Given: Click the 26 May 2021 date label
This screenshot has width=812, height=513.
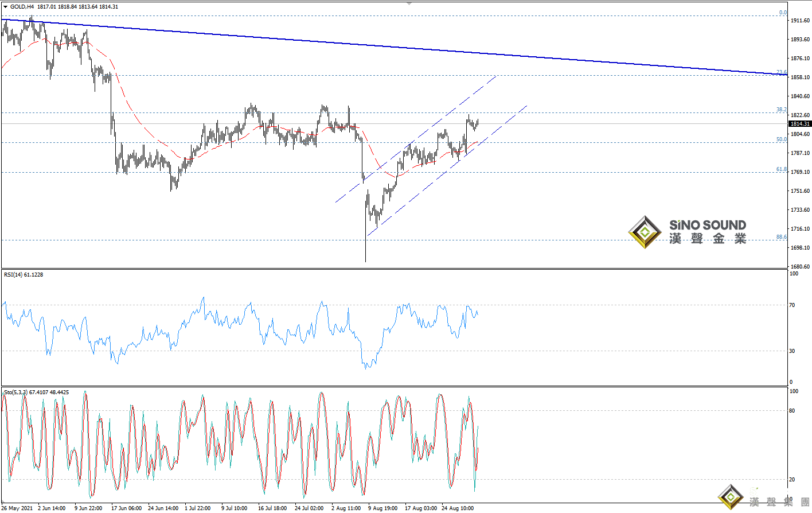Looking at the screenshot, I should point(17,508).
